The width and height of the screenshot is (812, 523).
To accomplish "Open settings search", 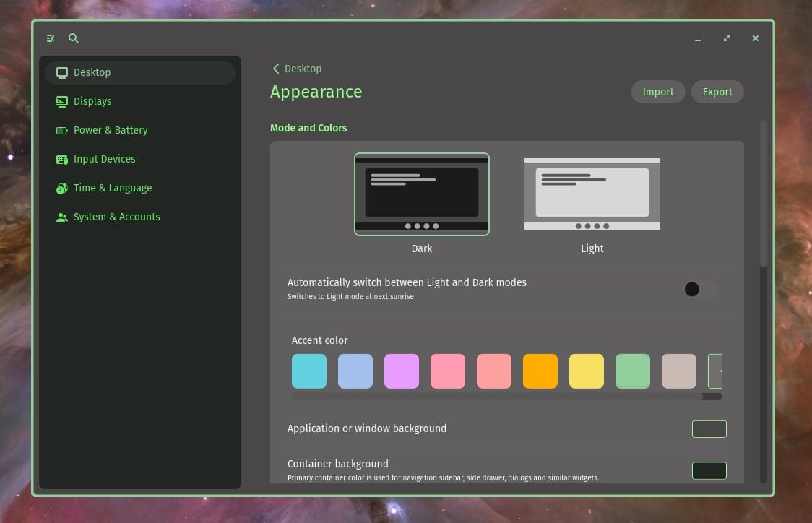I will 73,38.
